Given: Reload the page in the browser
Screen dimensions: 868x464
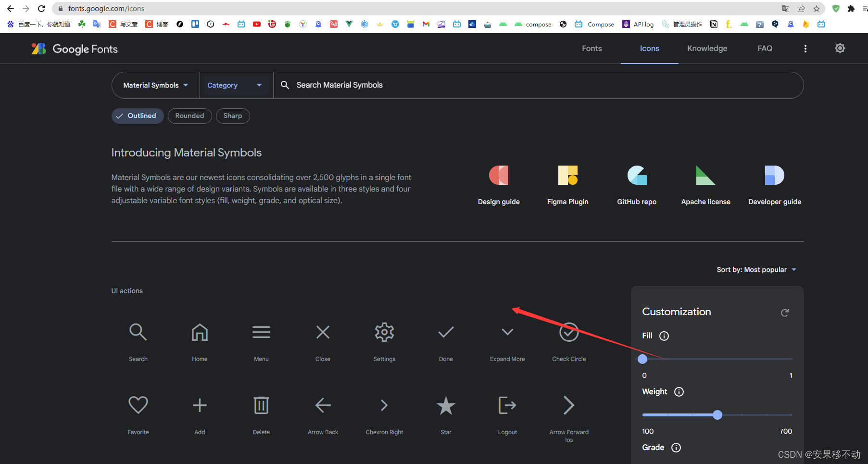Looking at the screenshot, I should (41, 9).
